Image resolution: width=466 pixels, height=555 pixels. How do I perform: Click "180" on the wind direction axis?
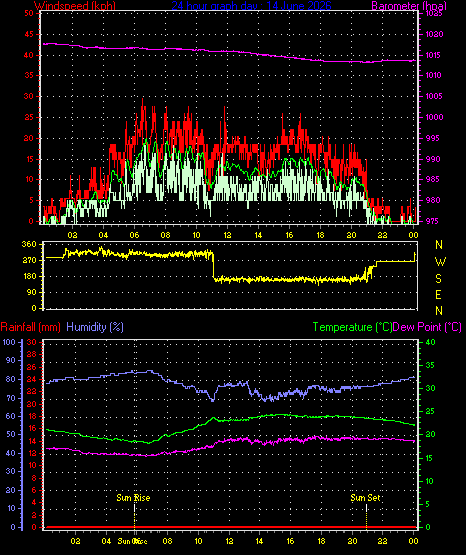coord(29,276)
